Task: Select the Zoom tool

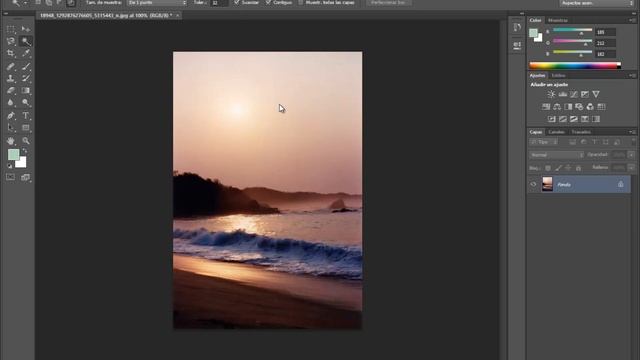Action: [x=26, y=141]
